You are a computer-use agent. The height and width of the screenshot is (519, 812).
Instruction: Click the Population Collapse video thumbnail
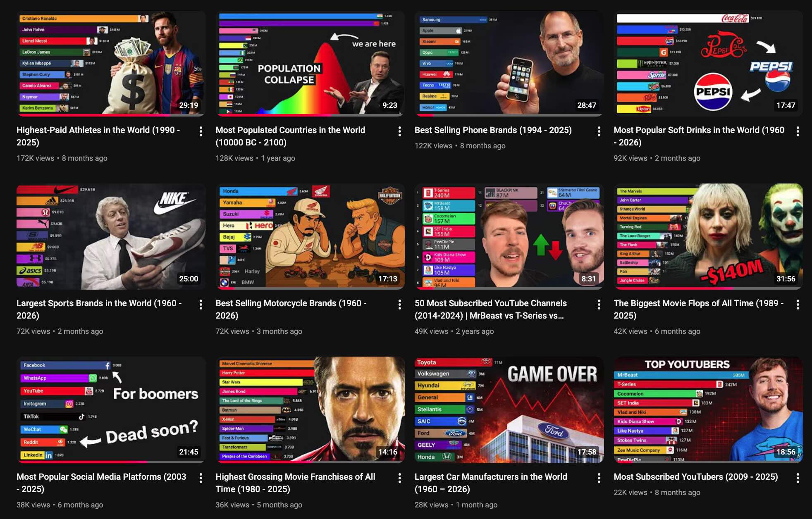pyautogui.click(x=310, y=63)
